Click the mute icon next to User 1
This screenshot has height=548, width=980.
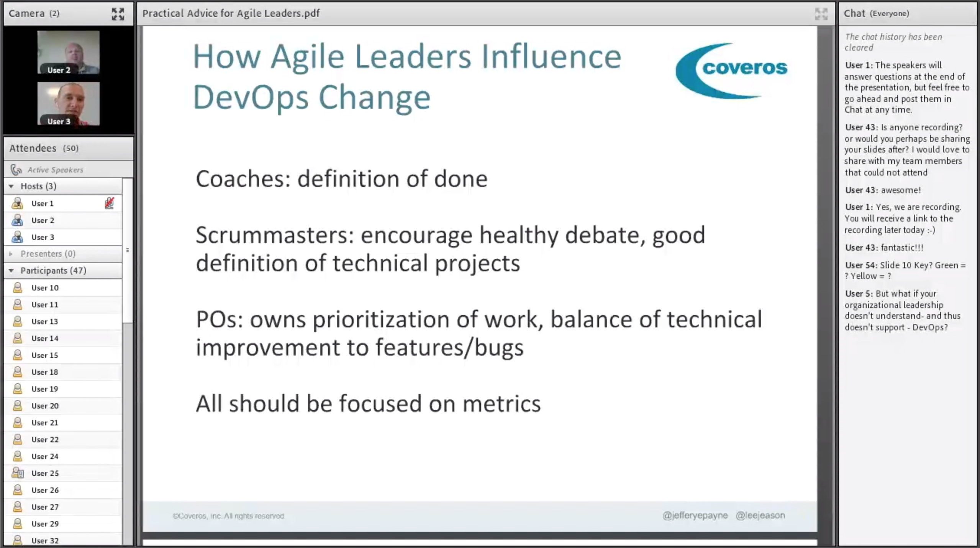[109, 203]
